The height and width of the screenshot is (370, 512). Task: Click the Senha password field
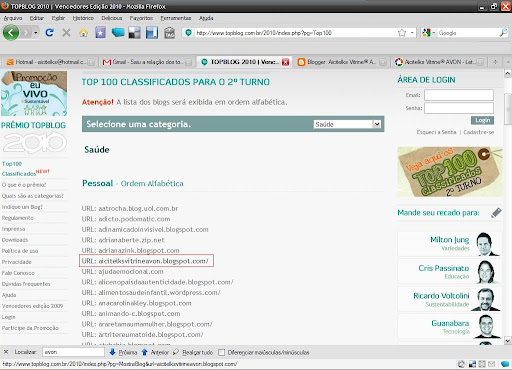tap(459, 108)
